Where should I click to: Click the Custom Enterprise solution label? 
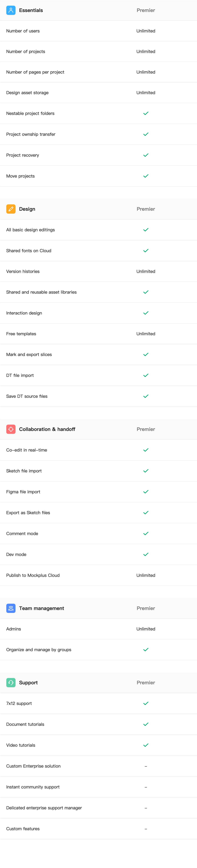[33, 766]
